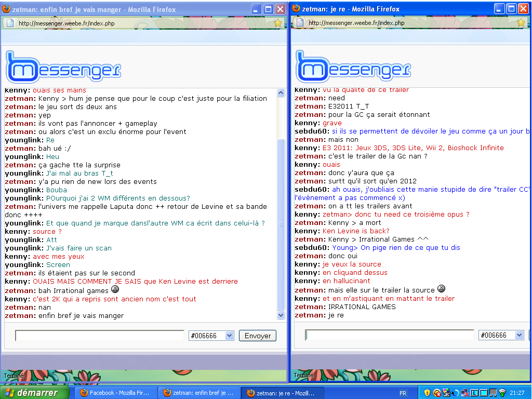Click the Messenger logo in left window

(63, 67)
